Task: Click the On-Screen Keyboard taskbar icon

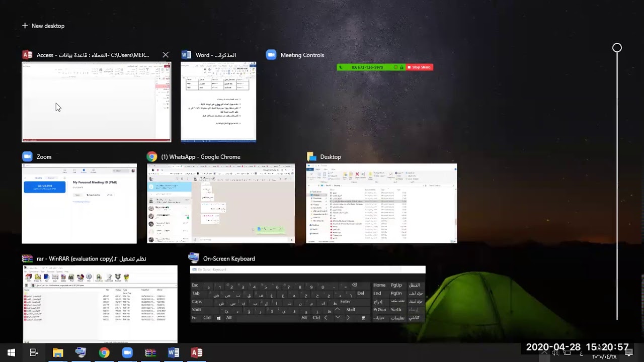Action: (80, 352)
